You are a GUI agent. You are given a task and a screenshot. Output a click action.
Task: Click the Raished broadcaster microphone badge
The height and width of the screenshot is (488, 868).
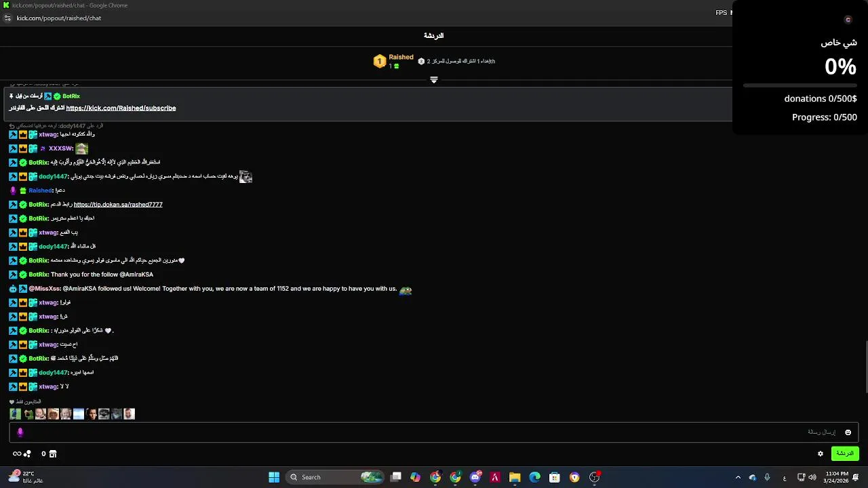click(x=13, y=190)
